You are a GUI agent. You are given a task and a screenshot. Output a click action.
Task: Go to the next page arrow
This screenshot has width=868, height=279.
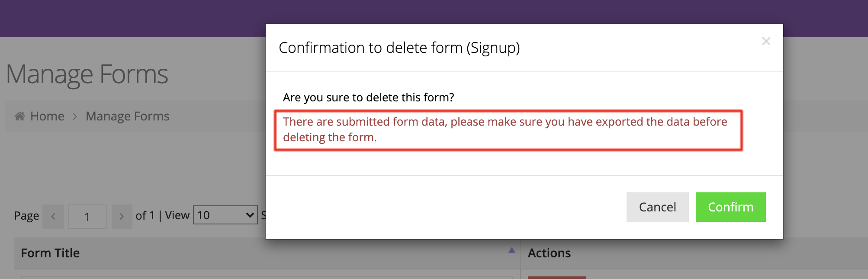tap(122, 216)
